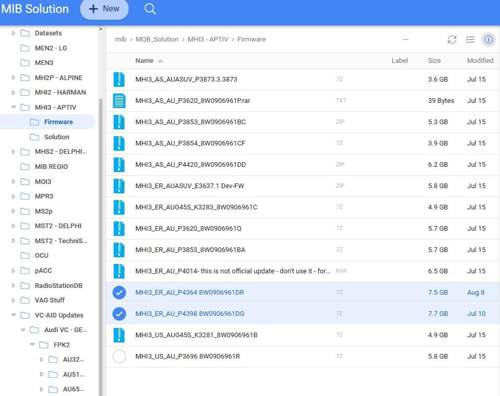Expand the MH2P - ALPINE folder arrow
This screenshot has width=500, height=396.
point(13,78)
